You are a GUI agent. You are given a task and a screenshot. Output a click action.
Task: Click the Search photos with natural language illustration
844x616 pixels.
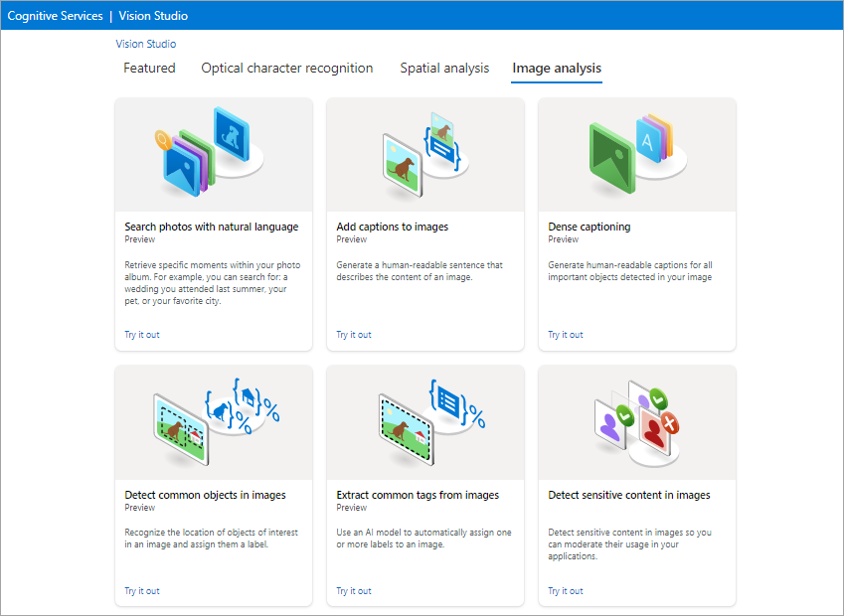pyautogui.click(x=213, y=154)
